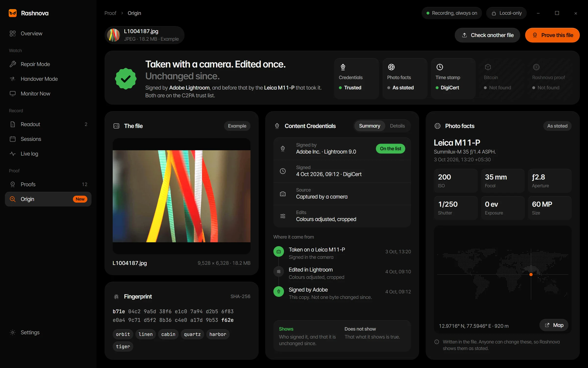Open Monitor Now in sidebar
588x368 pixels.
(x=48, y=94)
